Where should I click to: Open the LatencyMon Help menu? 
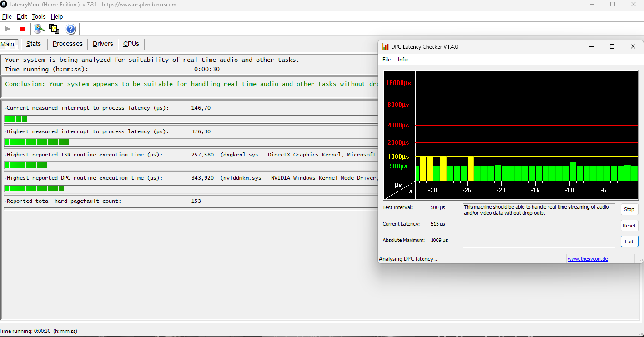click(57, 16)
